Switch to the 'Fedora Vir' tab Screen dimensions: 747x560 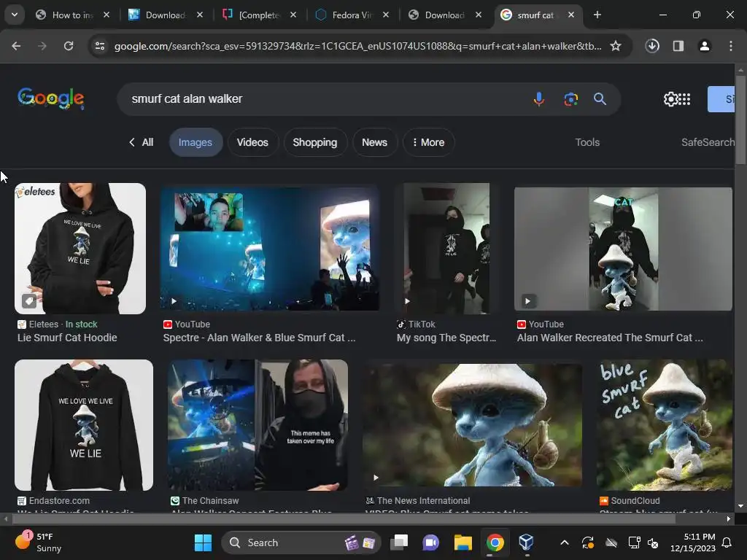[352, 15]
